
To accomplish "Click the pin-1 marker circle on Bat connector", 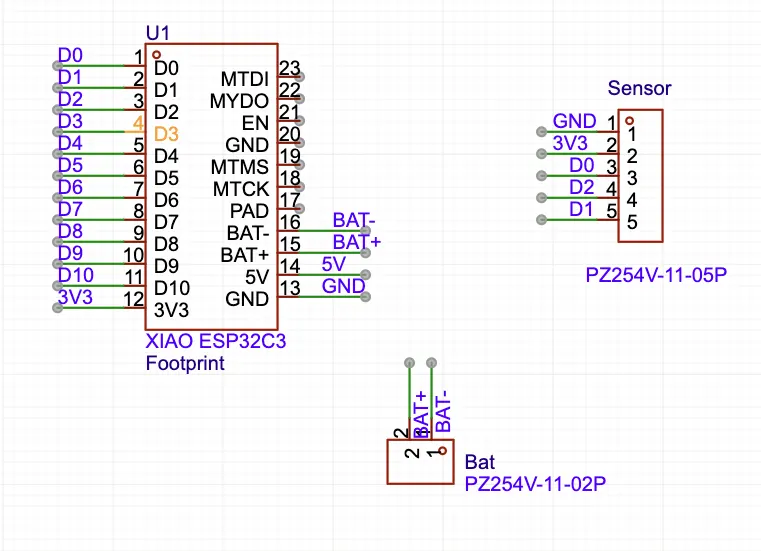I will coord(442,451).
